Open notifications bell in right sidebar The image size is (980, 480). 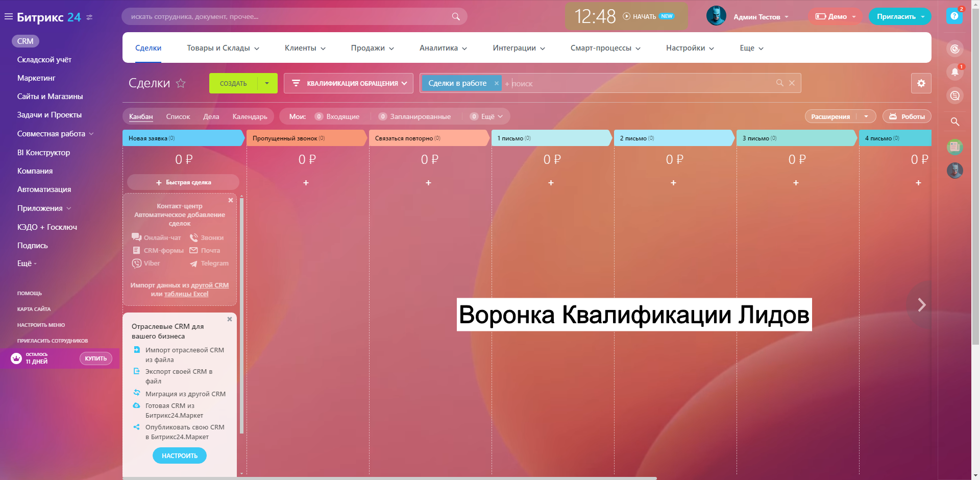pyautogui.click(x=954, y=72)
